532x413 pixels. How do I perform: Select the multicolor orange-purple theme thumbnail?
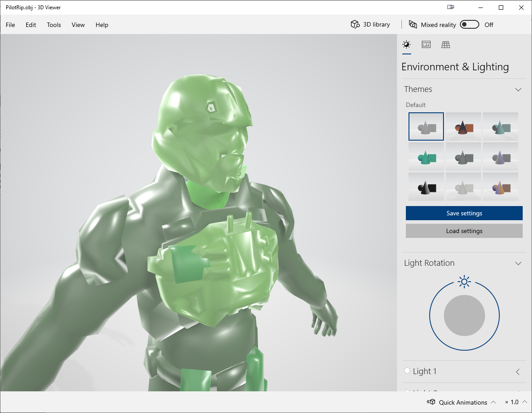(x=501, y=187)
